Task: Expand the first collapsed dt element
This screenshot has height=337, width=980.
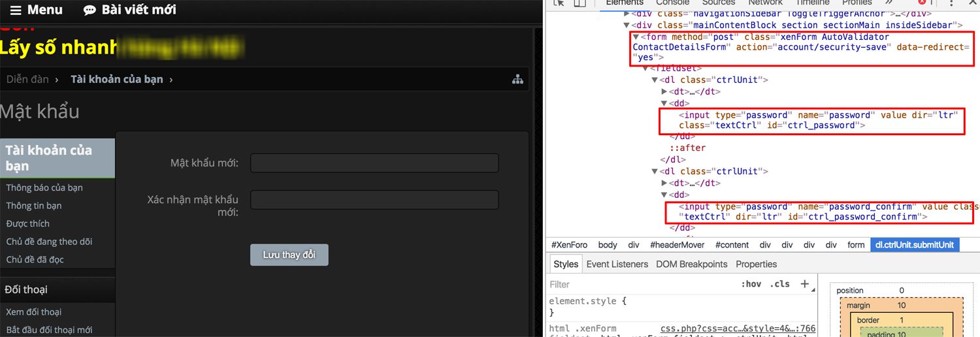Action: click(664, 91)
